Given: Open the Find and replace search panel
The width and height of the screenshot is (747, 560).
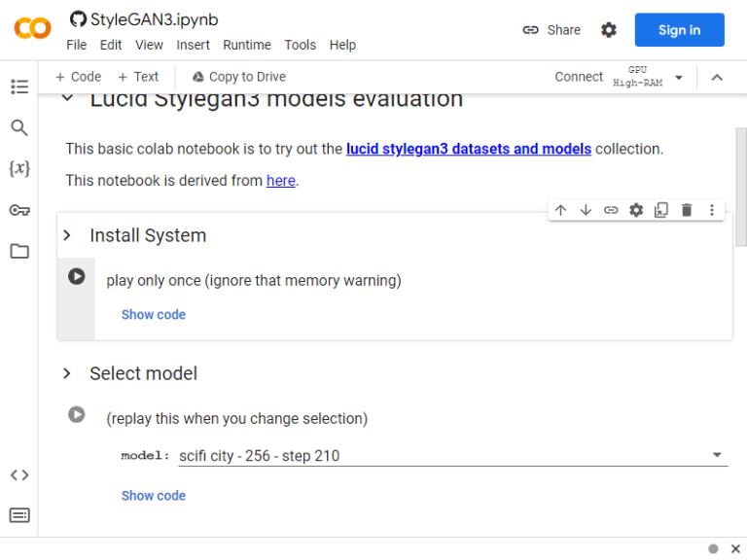Looking at the screenshot, I should pyautogui.click(x=19, y=127).
